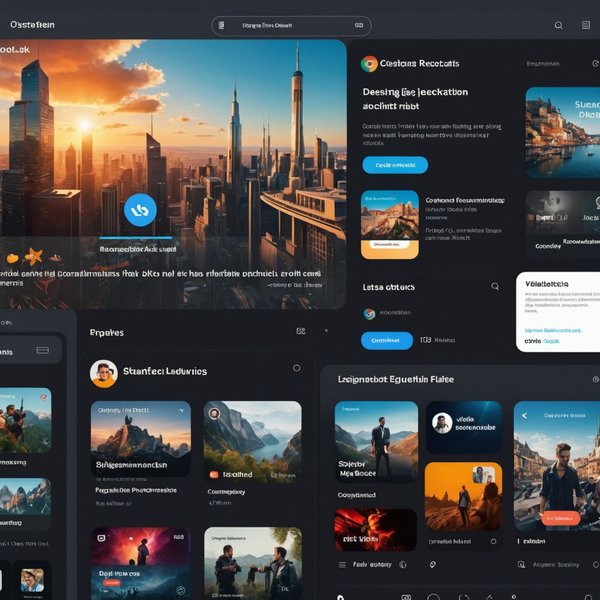This screenshot has width=600, height=600.
Task: Click the circle icon right of 'Stranfeci Ledurnics'
Action: [296, 368]
